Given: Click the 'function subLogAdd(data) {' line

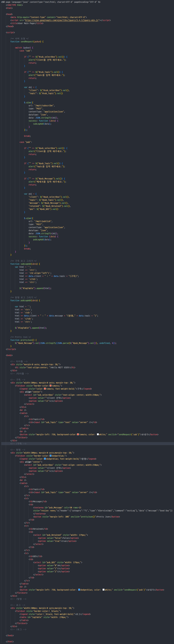Looking at the screenshot, I should [25, 264].
